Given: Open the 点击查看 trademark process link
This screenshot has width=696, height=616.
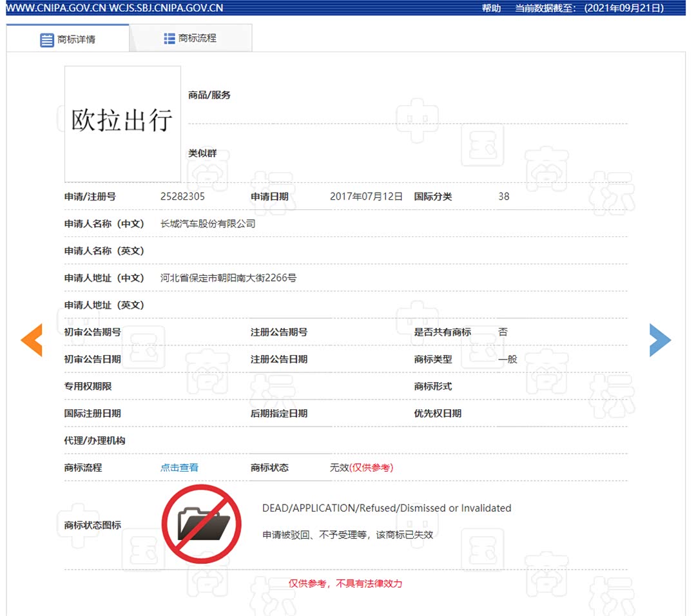Looking at the screenshot, I should click(x=179, y=467).
